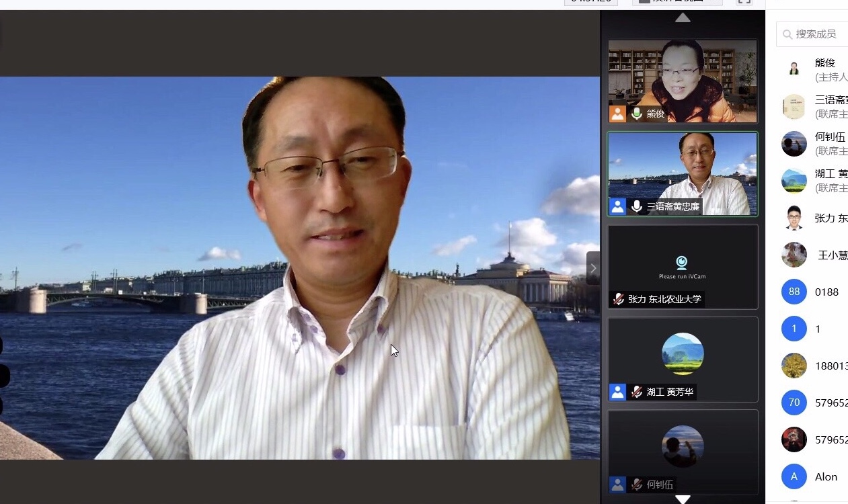Click blue user badge on 湖工 黄芳华 tile

pyautogui.click(x=617, y=392)
